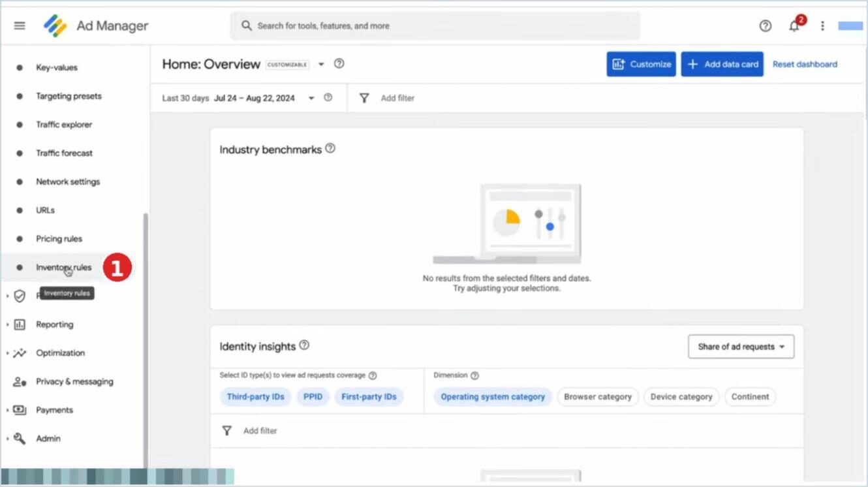Click the Add data card button
This screenshot has height=487, width=868.
click(x=722, y=64)
